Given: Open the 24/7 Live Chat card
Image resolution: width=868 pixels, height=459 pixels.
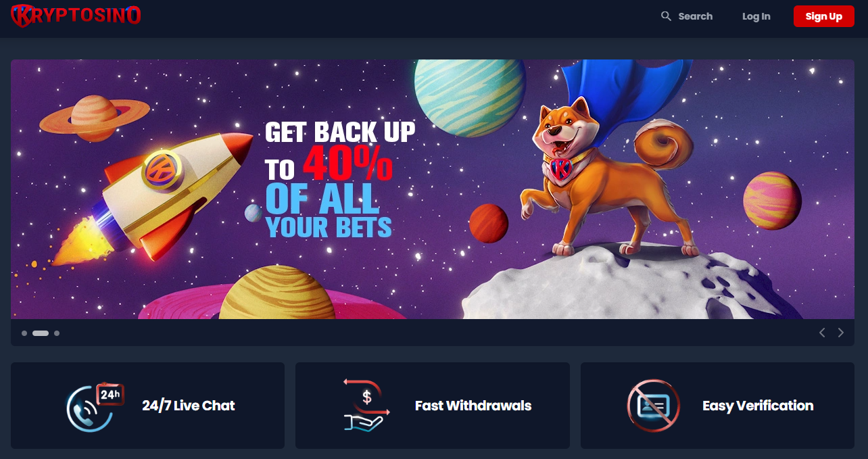Looking at the screenshot, I should click(x=147, y=406).
